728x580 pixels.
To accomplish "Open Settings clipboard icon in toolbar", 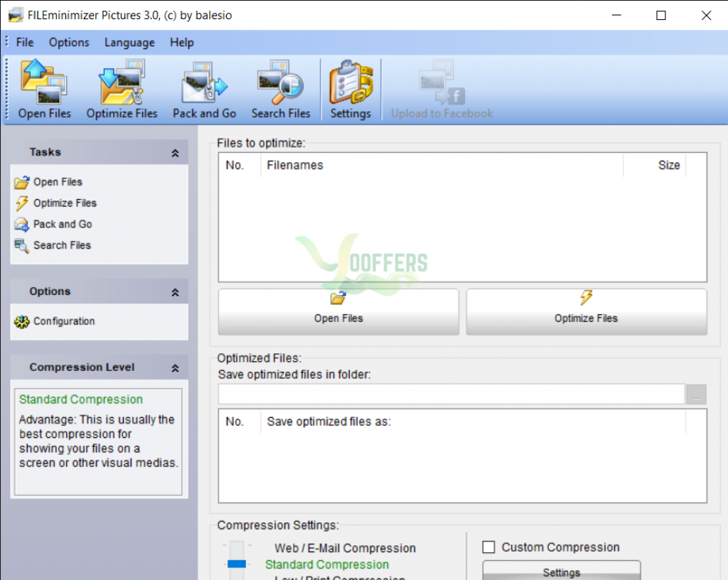I will pyautogui.click(x=350, y=89).
